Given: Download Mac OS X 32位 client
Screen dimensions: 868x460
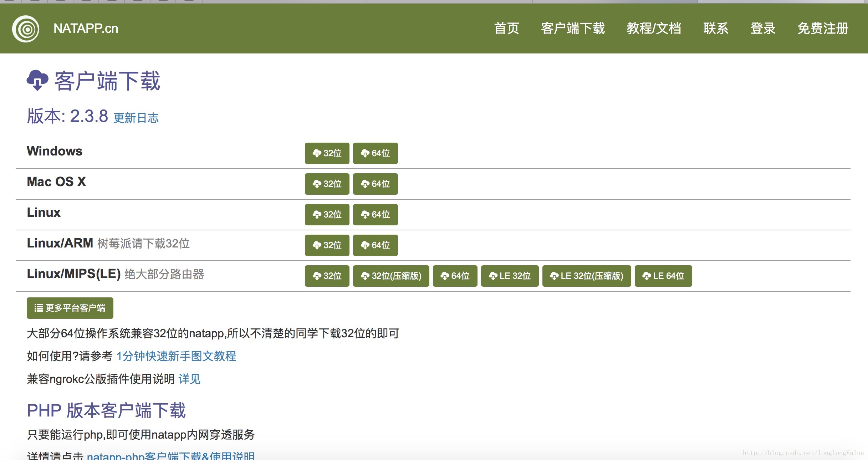Looking at the screenshot, I should click(x=327, y=184).
